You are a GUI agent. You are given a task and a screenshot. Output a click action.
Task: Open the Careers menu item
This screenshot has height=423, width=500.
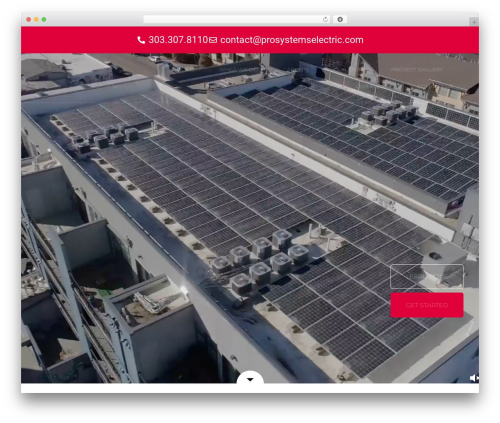[295, 70]
